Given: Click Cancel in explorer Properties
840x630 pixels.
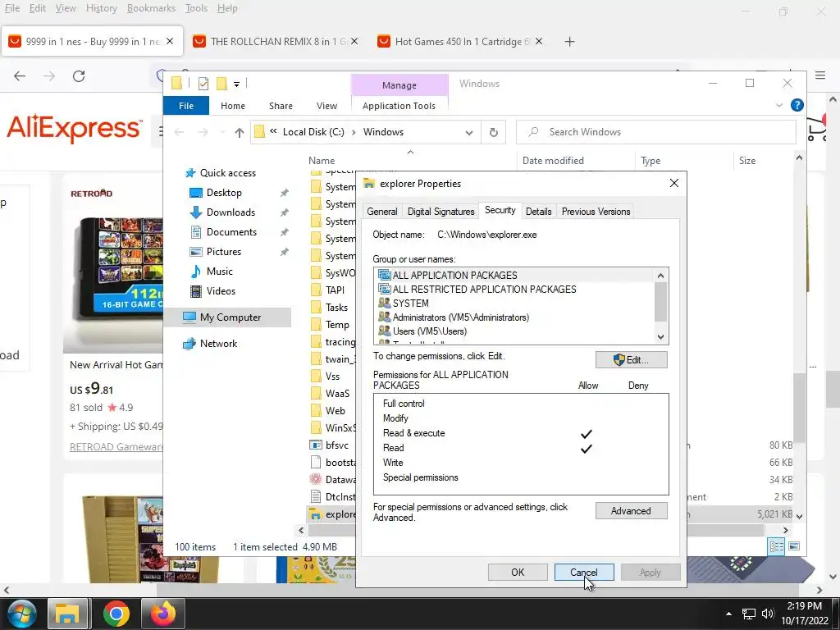Looking at the screenshot, I should tap(584, 572).
